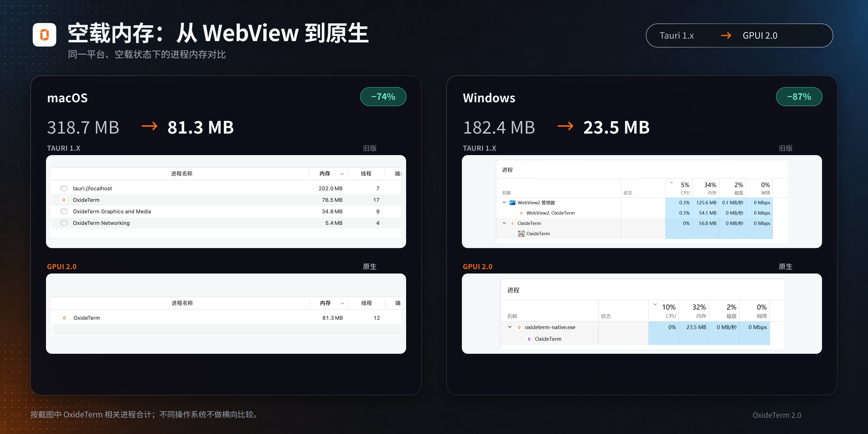Open the 内存 sort chevron in the GPUI macOS table
This screenshot has height=434, width=868.
pyautogui.click(x=342, y=303)
